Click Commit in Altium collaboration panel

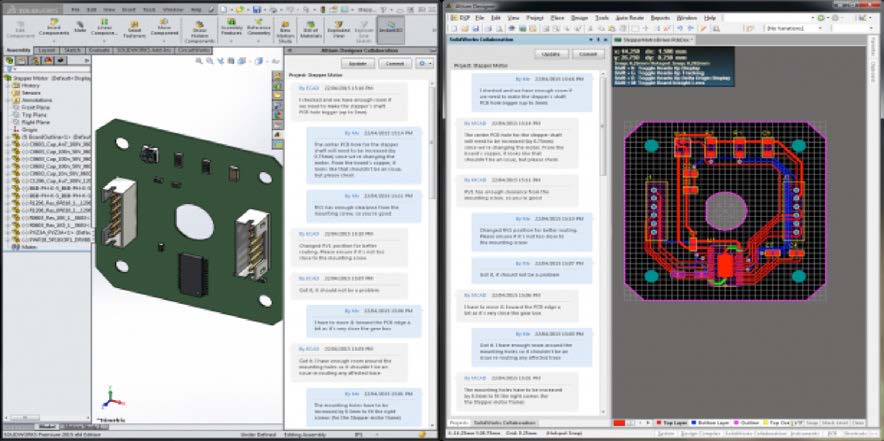pos(588,54)
